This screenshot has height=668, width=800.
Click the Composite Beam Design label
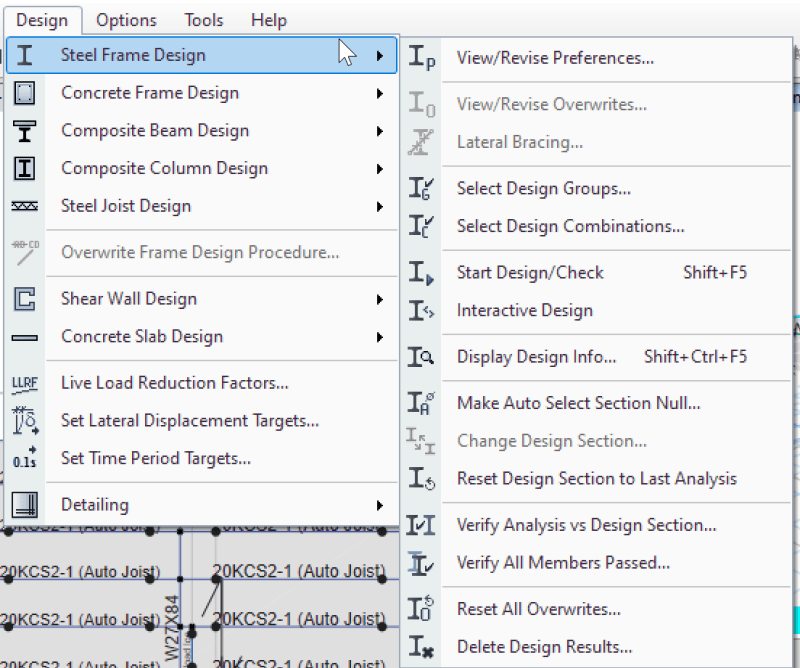(155, 131)
